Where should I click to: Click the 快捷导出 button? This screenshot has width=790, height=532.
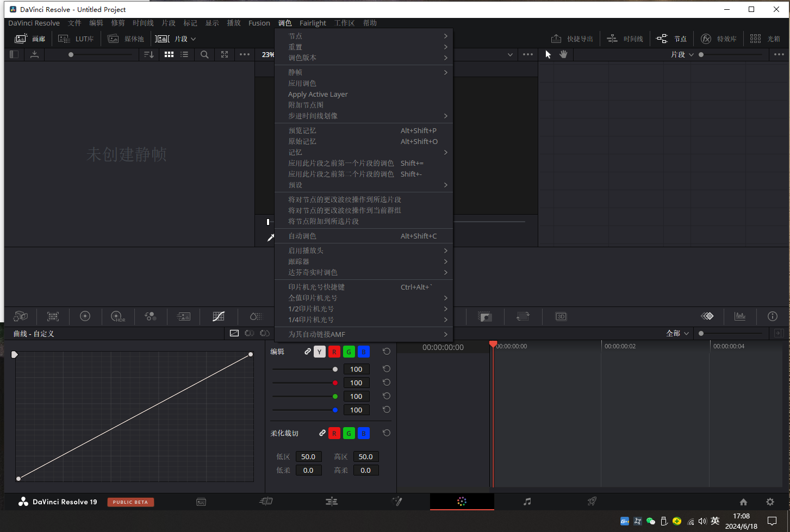573,39
